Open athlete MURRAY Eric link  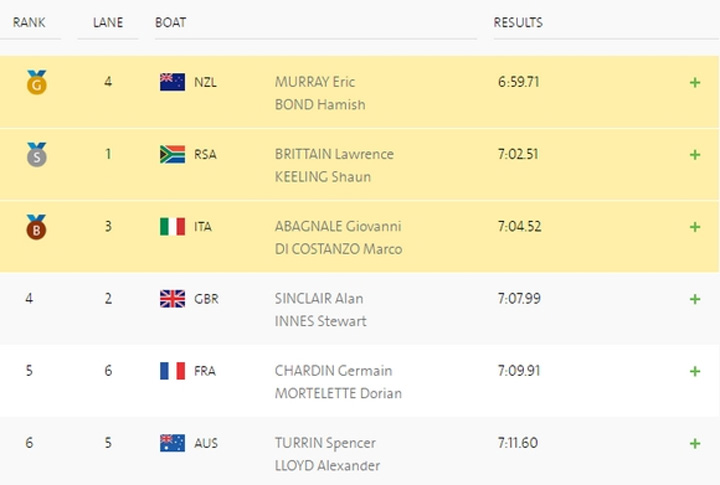tap(315, 82)
